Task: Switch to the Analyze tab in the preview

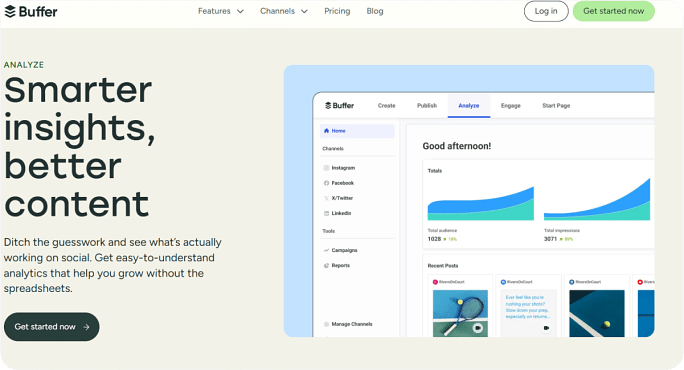Action: click(469, 106)
